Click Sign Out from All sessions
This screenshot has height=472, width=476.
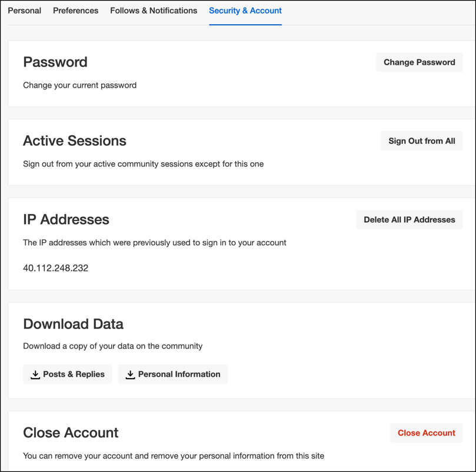tap(421, 140)
